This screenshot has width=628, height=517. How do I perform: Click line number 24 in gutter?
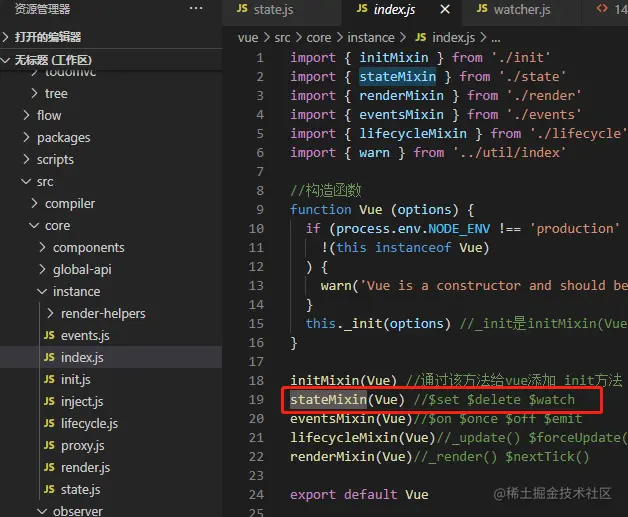click(x=256, y=495)
